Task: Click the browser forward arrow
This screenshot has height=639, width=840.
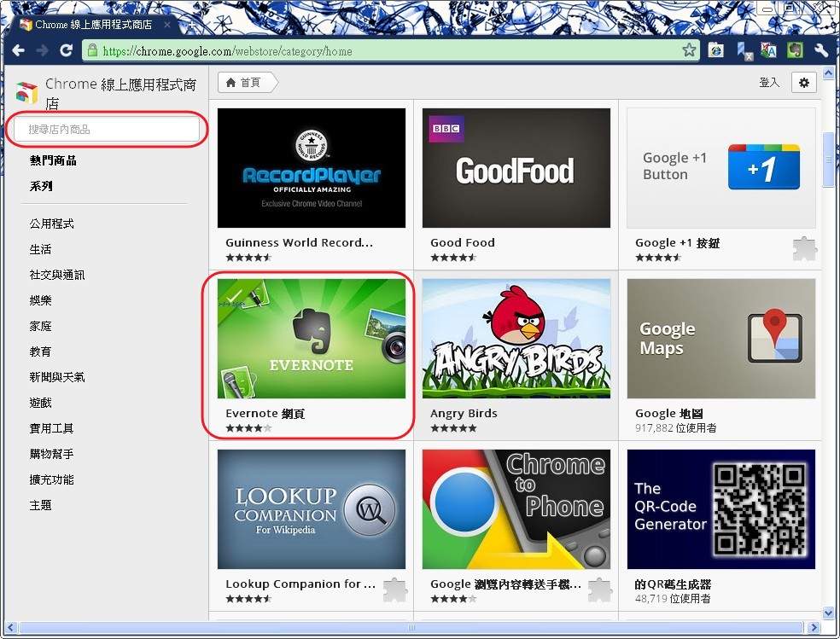Action: 43,51
